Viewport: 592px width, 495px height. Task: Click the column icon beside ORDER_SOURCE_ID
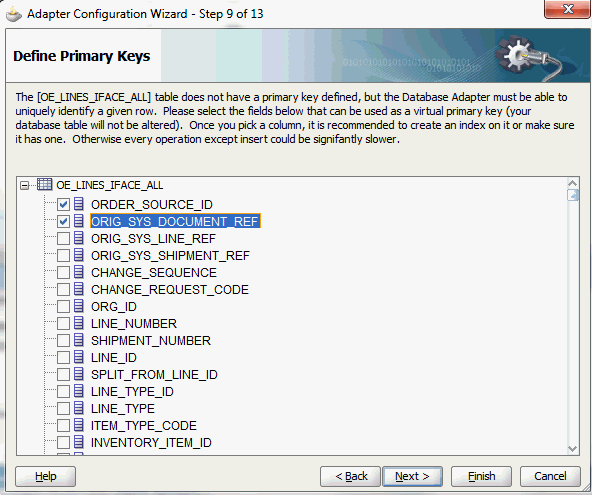(79, 204)
